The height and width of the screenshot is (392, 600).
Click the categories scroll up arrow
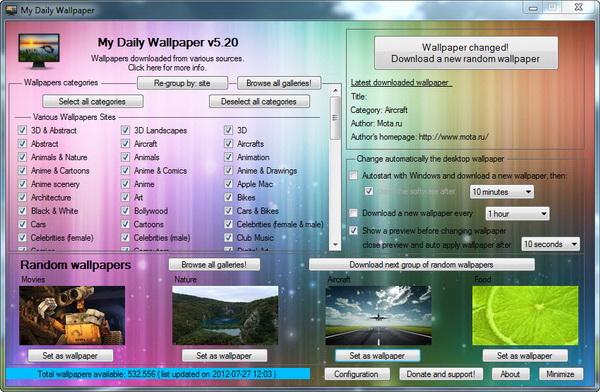click(335, 91)
